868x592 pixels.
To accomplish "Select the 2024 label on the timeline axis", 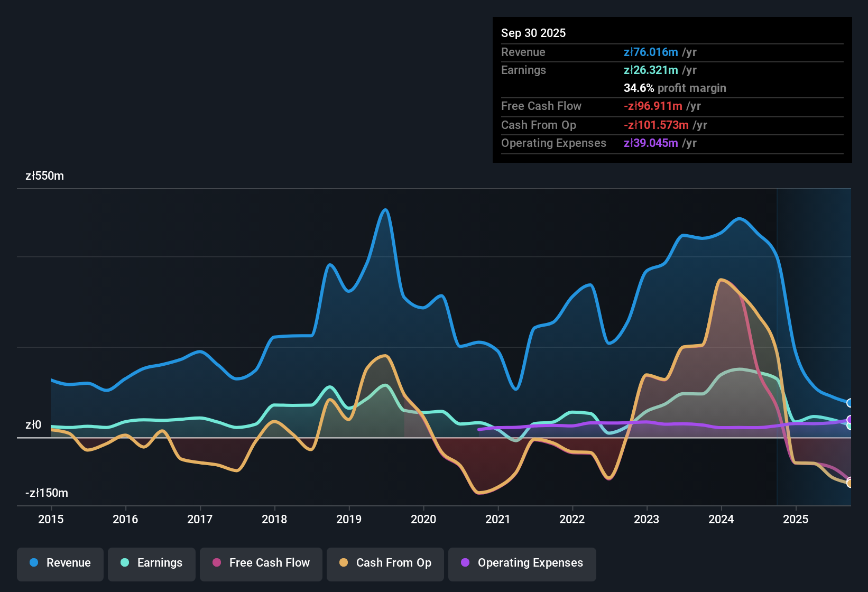I will 721,520.
